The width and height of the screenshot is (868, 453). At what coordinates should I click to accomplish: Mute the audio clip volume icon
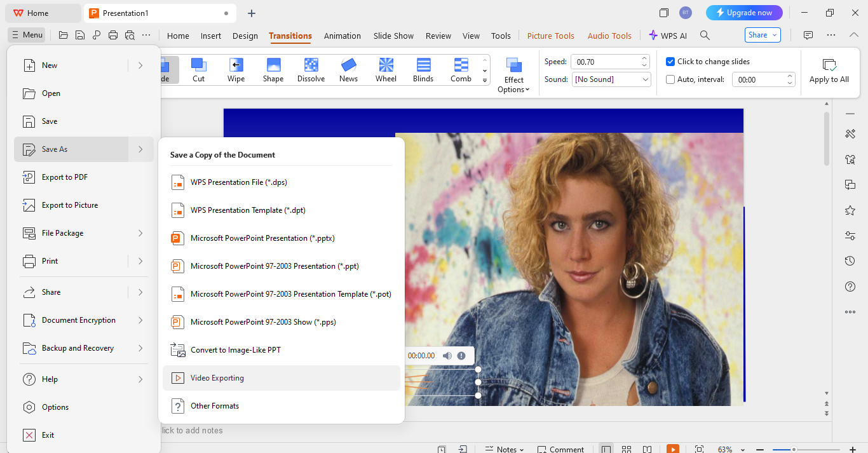[447, 356]
